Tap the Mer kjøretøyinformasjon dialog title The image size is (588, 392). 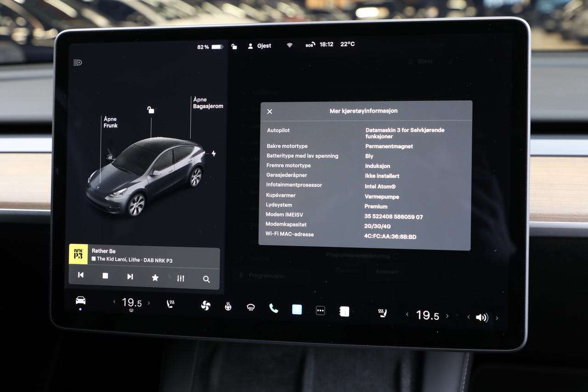(364, 111)
